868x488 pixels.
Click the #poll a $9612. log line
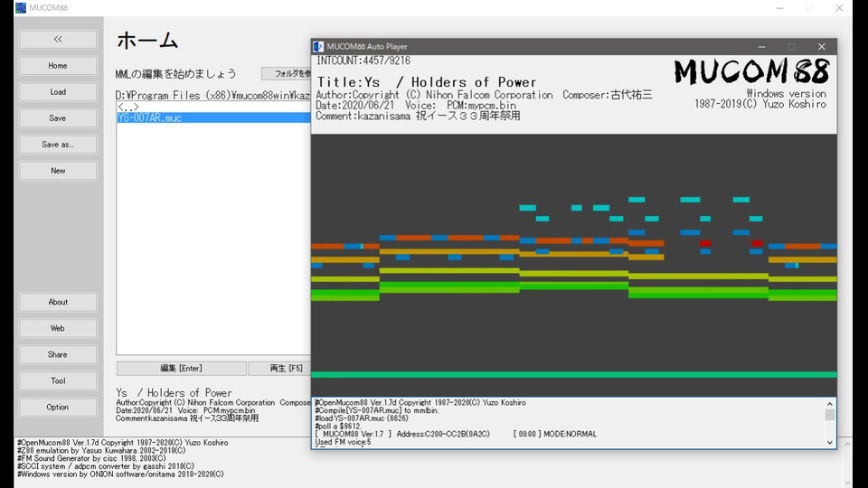click(x=338, y=426)
